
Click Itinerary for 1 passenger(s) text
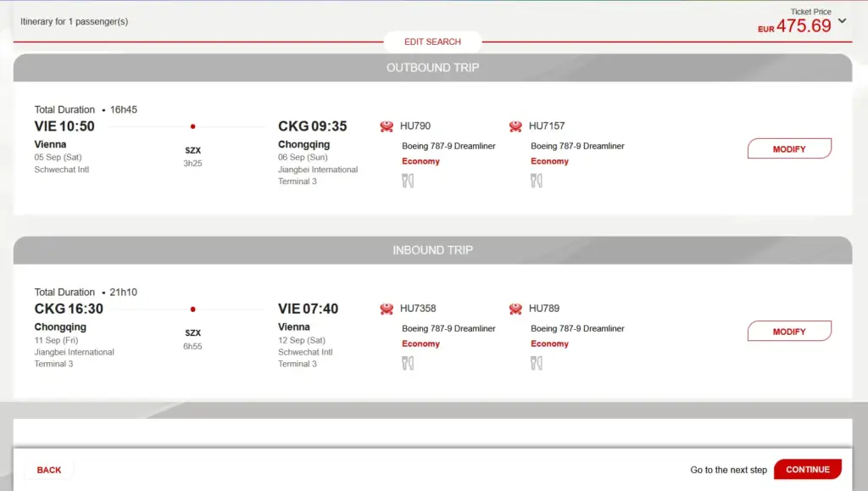(x=75, y=21)
